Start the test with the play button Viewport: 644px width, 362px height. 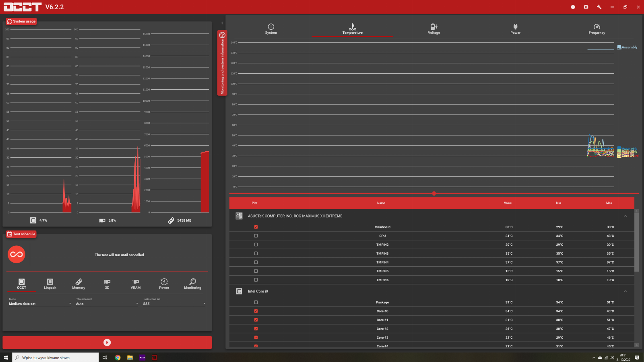coord(107,342)
